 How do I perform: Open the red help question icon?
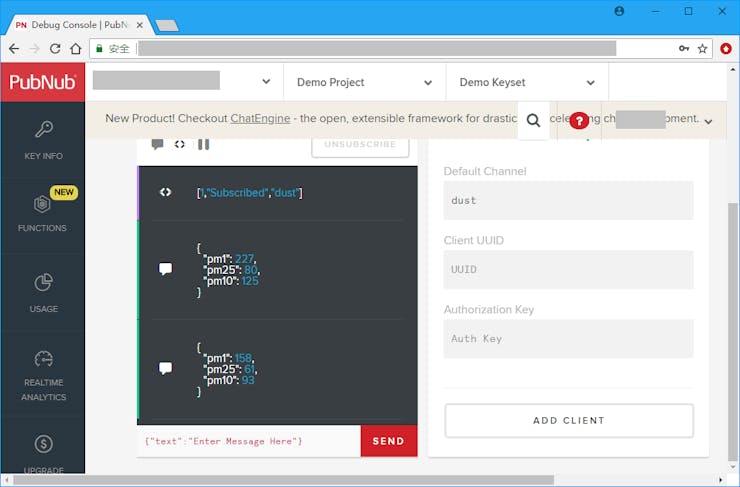pyautogui.click(x=579, y=121)
